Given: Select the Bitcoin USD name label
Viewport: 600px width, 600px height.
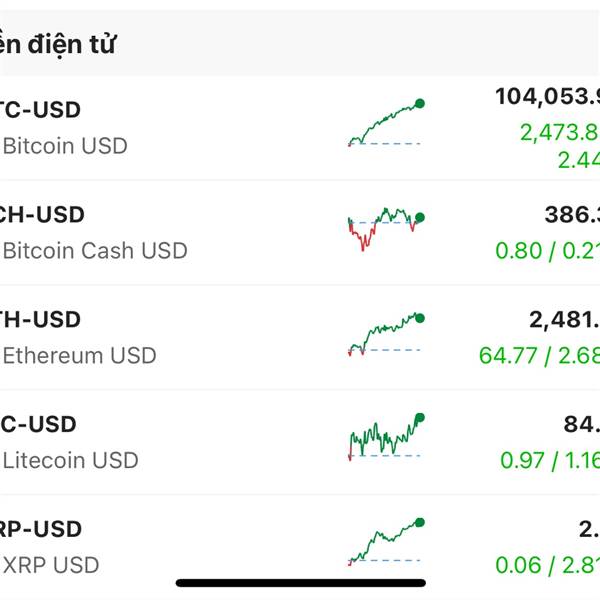Looking at the screenshot, I should (65, 146).
